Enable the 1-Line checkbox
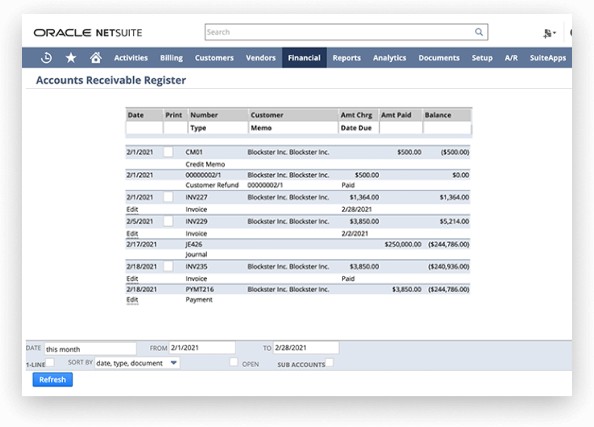 pos(50,363)
